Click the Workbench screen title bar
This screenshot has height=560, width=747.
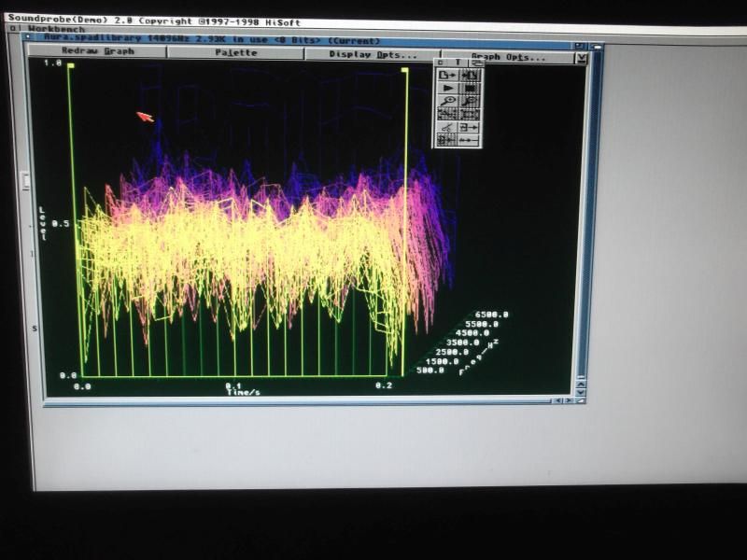(x=280, y=29)
